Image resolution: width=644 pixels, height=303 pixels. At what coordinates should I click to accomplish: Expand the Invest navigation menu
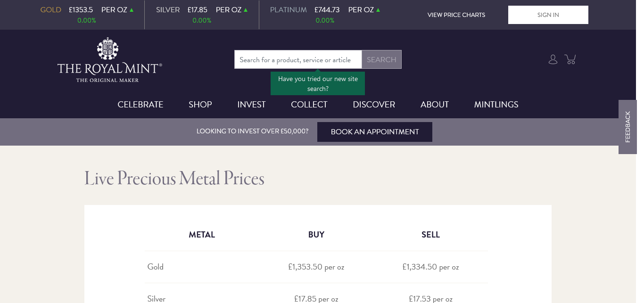point(251,105)
